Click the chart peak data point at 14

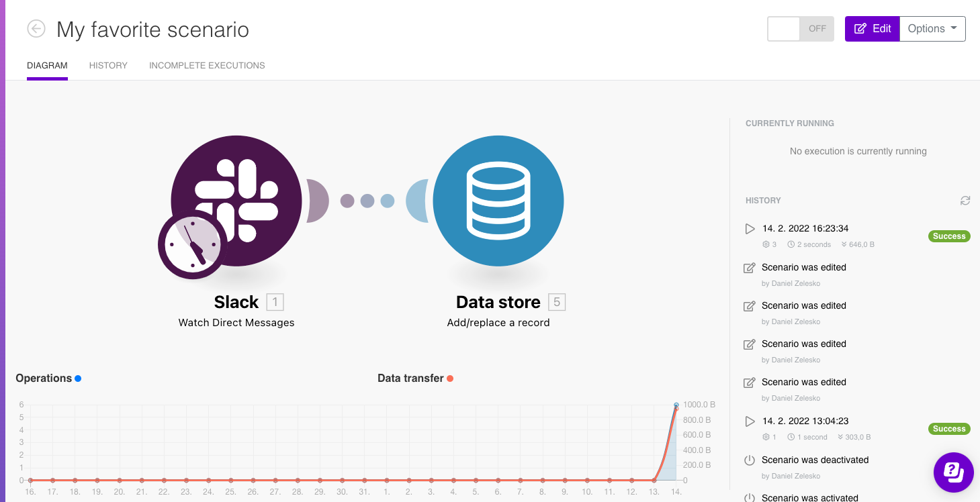pyautogui.click(x=676, y=405)
